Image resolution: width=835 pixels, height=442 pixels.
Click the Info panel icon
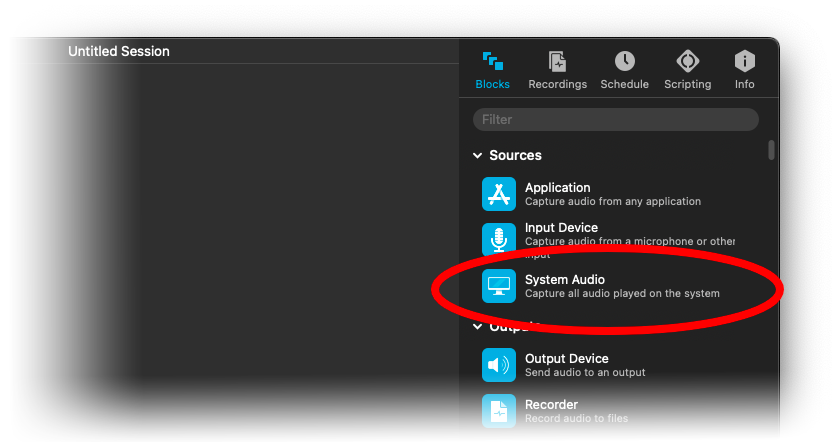click(x=744, y=61)
